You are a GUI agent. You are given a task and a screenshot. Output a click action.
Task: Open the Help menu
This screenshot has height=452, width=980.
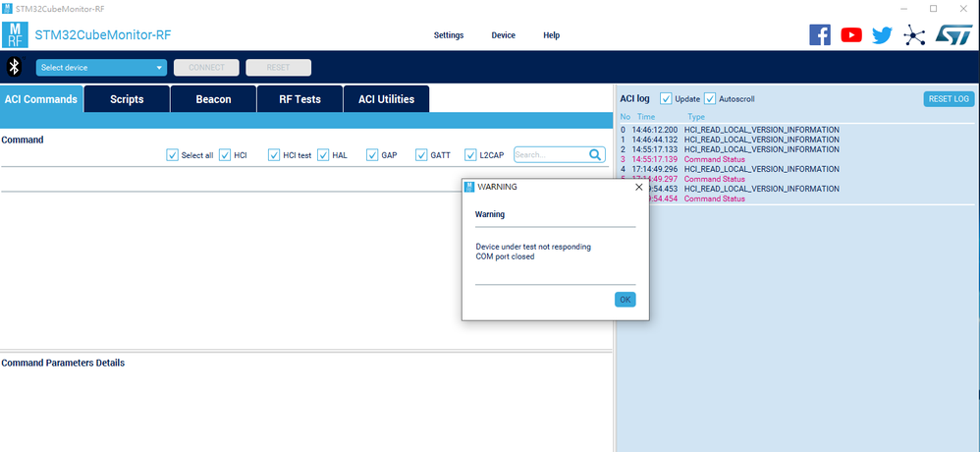click(551, 35)
